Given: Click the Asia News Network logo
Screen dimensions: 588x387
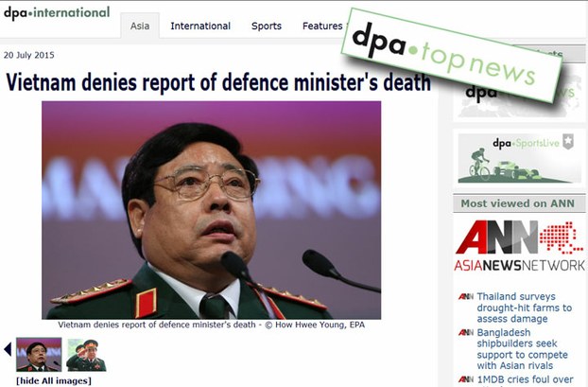Looking at the screenshot, I should tap(519, 246).
